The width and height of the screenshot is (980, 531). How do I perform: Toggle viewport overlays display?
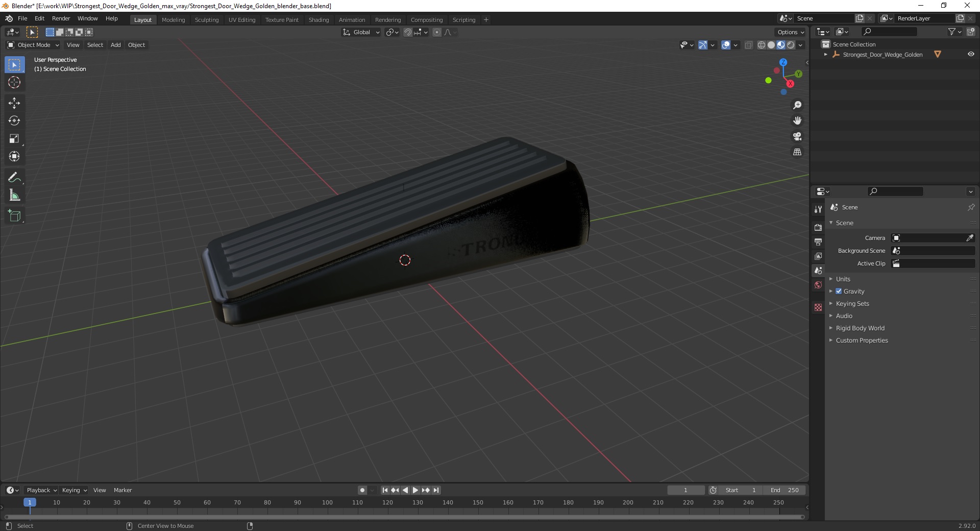(726, 45)
